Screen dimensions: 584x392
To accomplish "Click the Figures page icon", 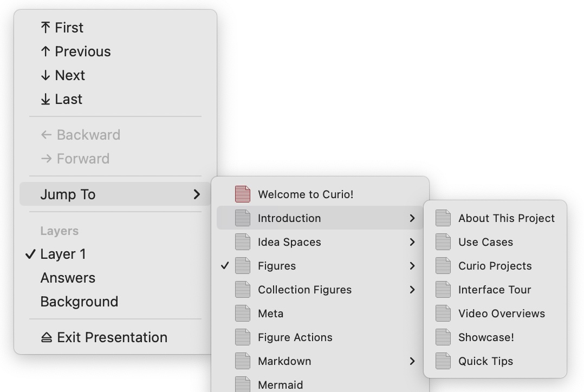I will tap(243, 266).
